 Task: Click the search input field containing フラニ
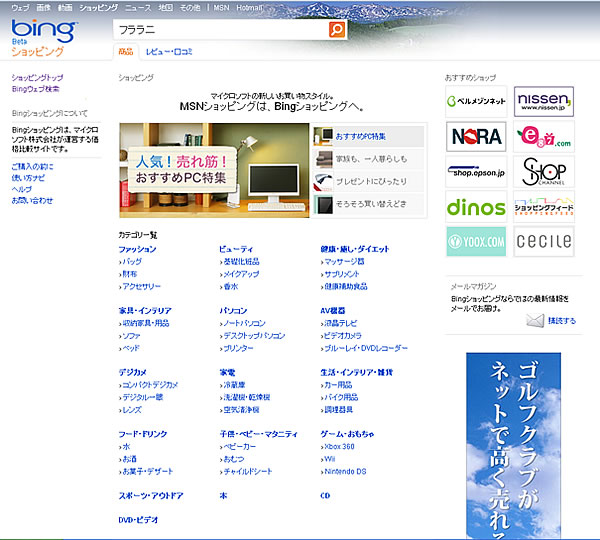pos(221,29)
